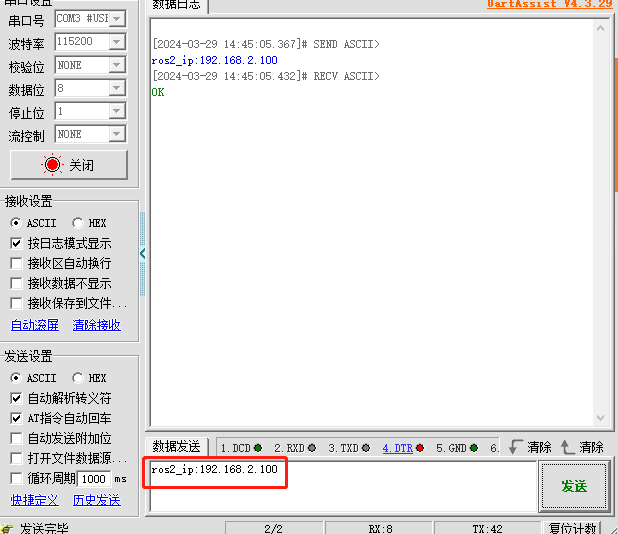The image size is (618, 534).
Task: Open the 校验位 NONE dropdown
Action: [x=117, y=65]
